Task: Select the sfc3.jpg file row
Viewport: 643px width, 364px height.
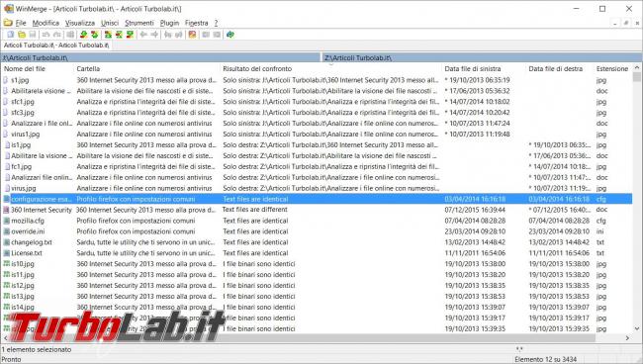Action: (x=316, y=113)
